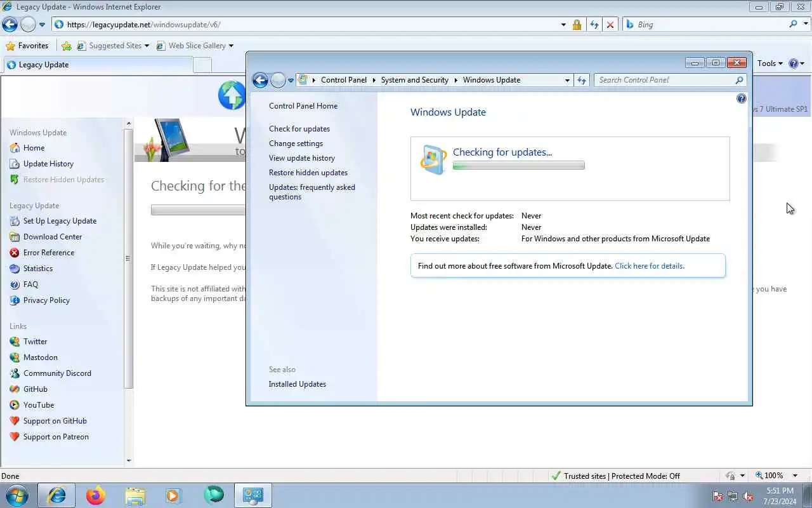
Task: Open the Favorites center
Action: [27, 46]
